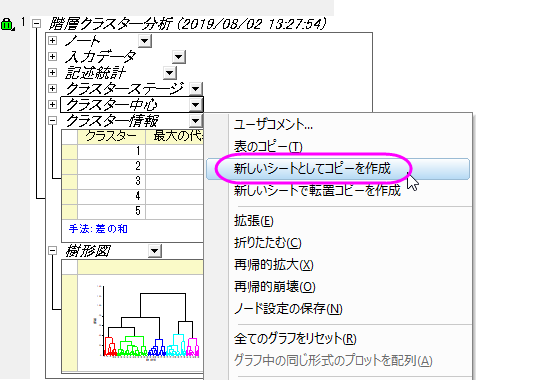This screenshot has width=538, height=380.
Task: Select the cell with cluster 2
Action: click(112, 166)
